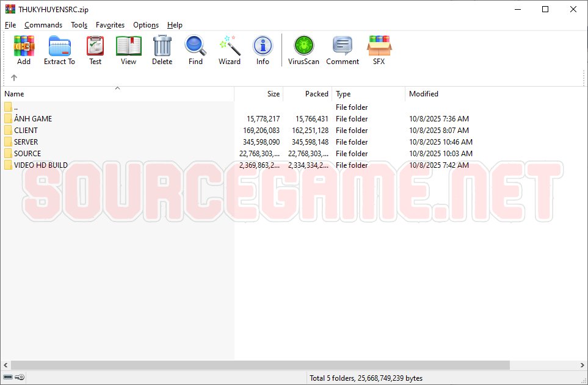The image size is (588, 385).
Task: Run Test on the archive
Action: coord(95,49)
